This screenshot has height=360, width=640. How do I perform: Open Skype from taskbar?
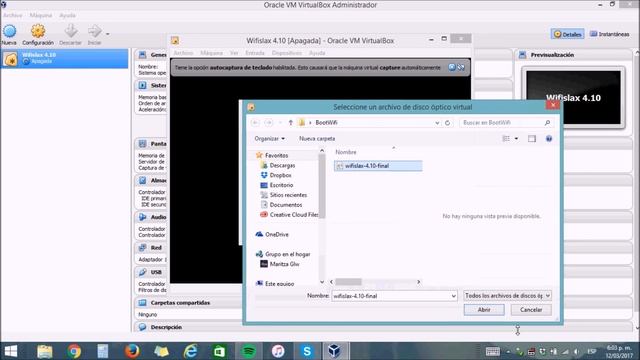pos(307,351)
